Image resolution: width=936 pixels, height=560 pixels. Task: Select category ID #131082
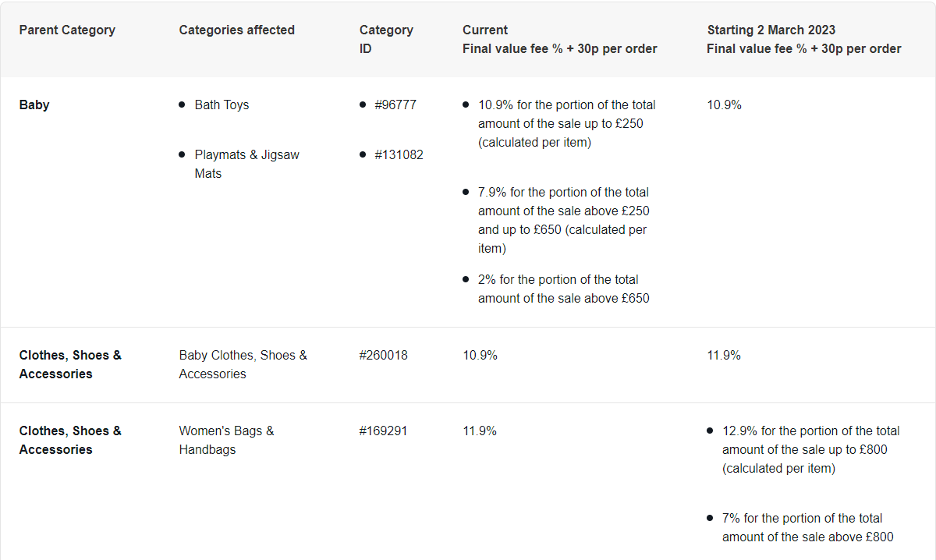pyautogui.click(x=399, y=155)
